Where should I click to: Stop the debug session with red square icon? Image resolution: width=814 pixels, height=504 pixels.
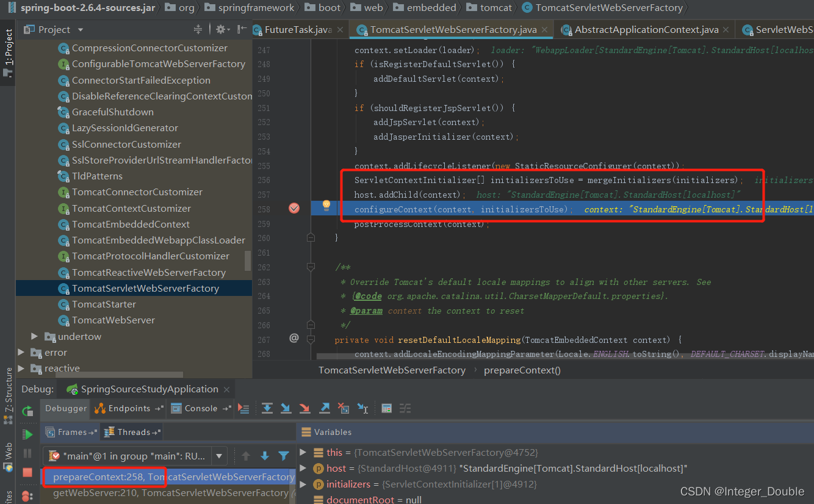coord(28,472)
